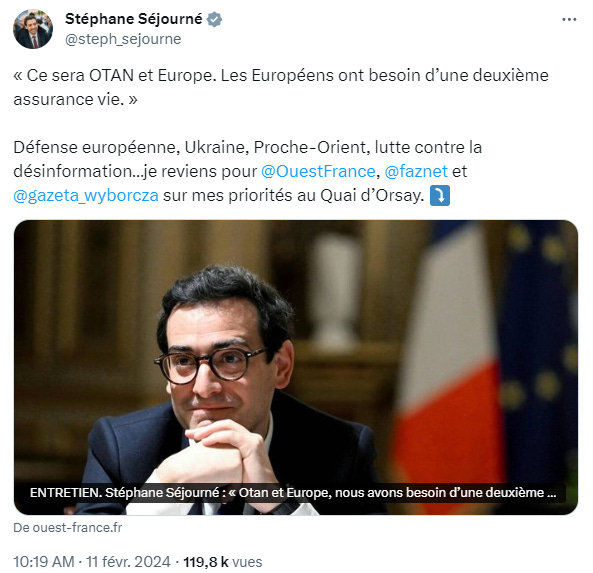
Task: Click Stéphane Séjourné's round profile avatar
Action: pos(33,29)
